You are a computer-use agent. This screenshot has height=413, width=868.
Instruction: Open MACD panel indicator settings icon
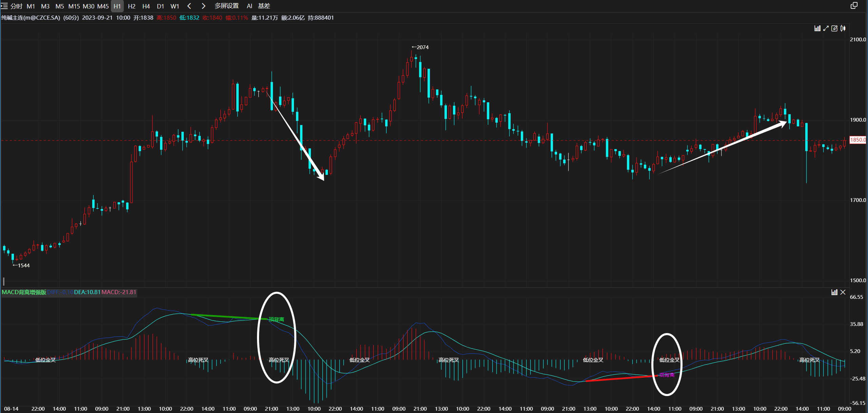coord(834,292)
